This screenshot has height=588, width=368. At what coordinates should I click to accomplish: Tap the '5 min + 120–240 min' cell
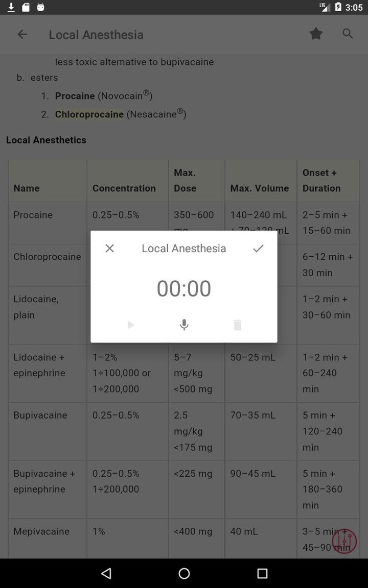coord(328,431)
